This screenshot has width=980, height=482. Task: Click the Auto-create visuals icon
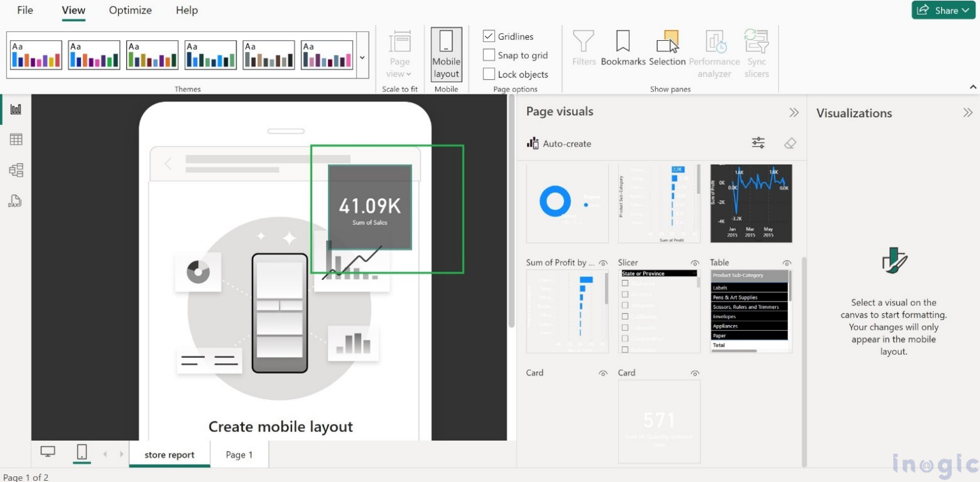533,143
